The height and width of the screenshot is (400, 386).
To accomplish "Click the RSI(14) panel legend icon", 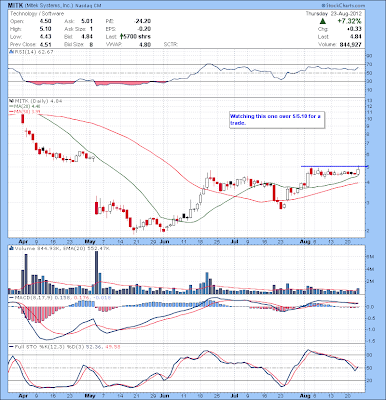I will point(11,52).
